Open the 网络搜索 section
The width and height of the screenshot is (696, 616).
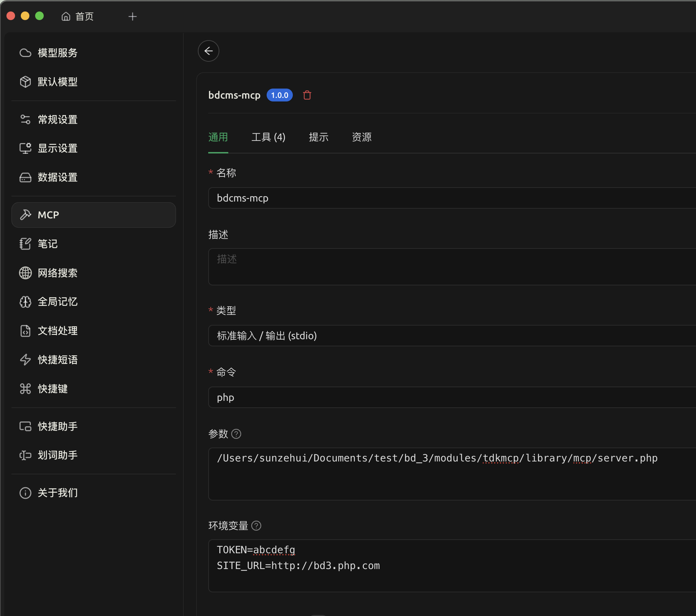57,273
